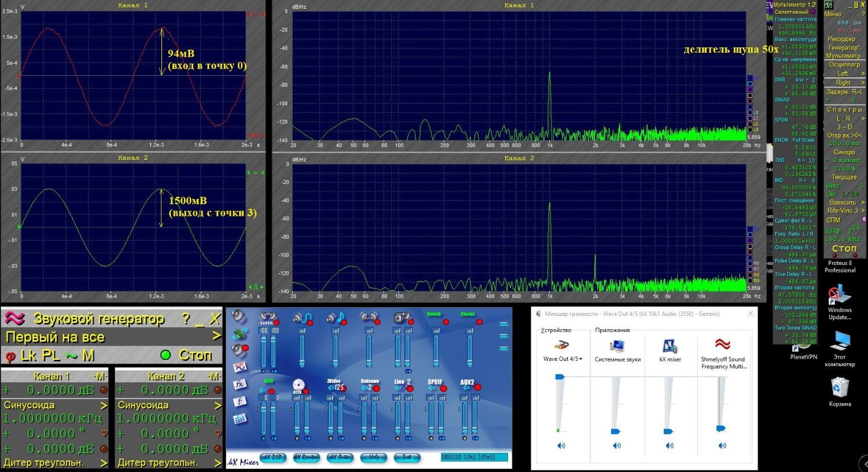Open help question mark in Звуковой генератор

click(186, 318)
